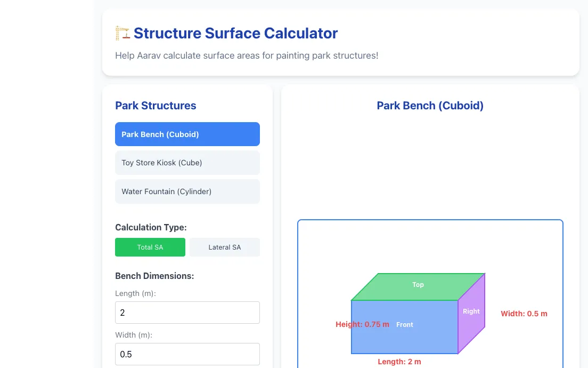Click the Structure Surface Calculator title
588x368 pixels.
point(235,33)
